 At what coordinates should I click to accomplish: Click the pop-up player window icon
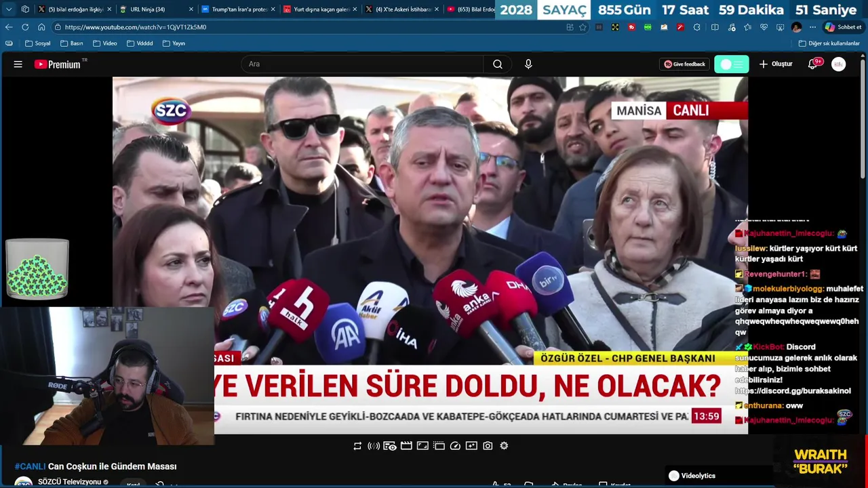click(439, 446)
